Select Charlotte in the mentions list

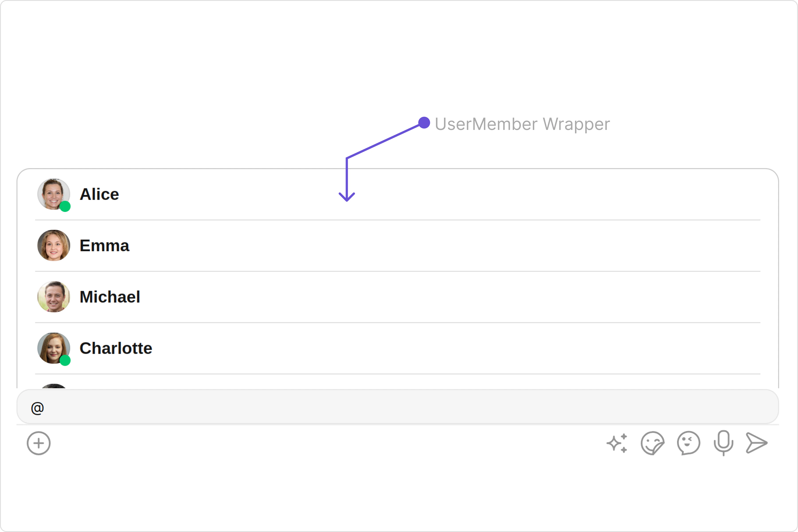click(116, 348)
